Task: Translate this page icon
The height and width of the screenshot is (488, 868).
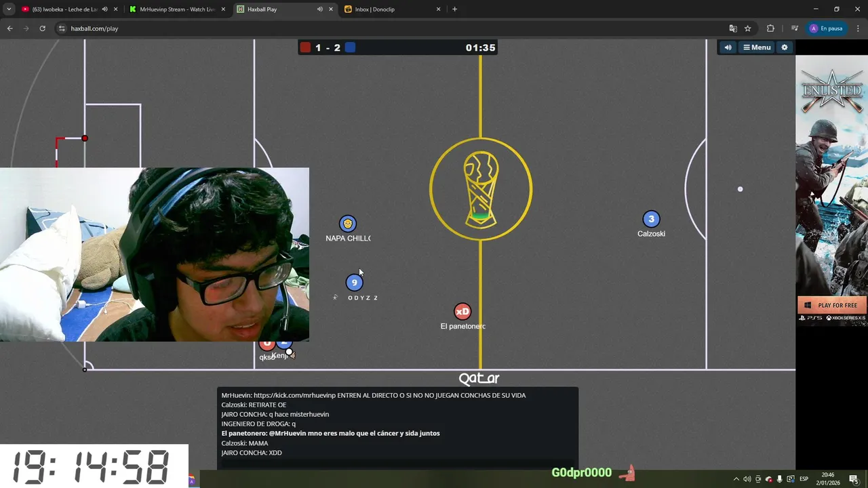Action: tap(732, 28)
